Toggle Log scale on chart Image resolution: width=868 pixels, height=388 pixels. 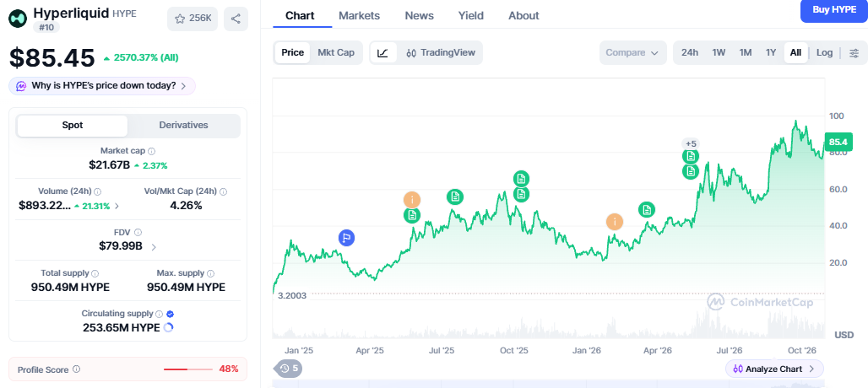tap(824, 53)
